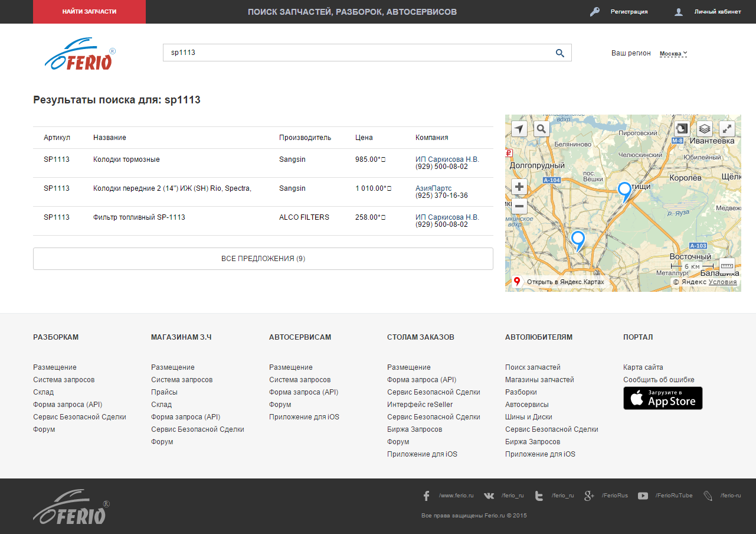Click Открыть в Яндекс.Картах on the map

coord(565,282)
